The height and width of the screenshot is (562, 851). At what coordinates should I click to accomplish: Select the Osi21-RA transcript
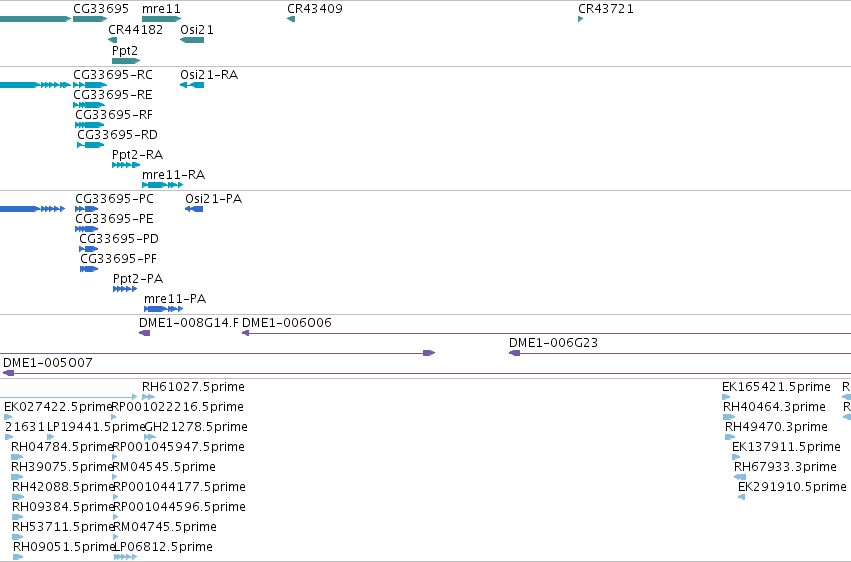pyautogui.click(x=192, y=85)
